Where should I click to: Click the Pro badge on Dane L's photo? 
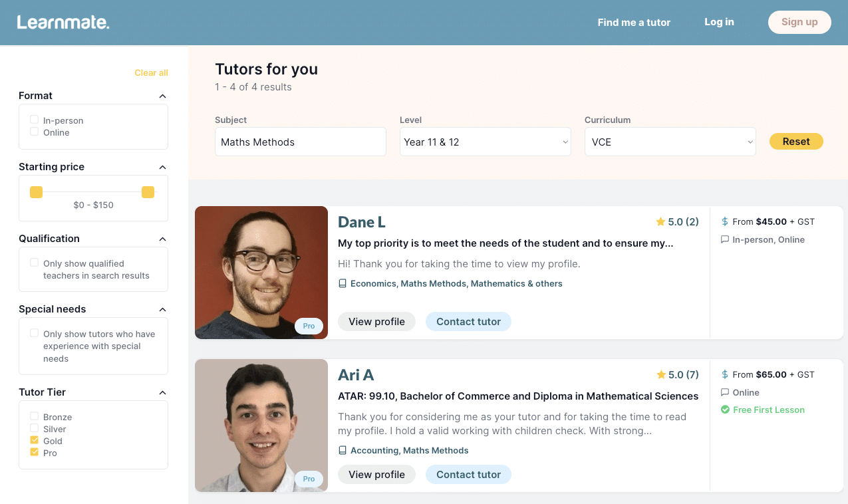(309, 326)
